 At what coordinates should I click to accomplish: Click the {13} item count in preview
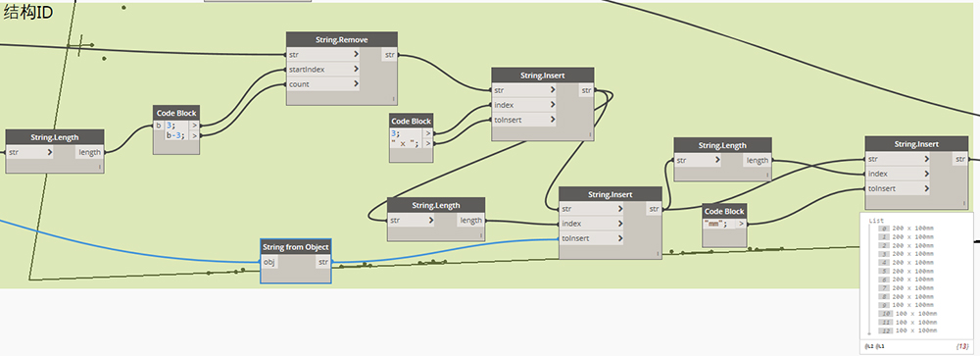(x=962, y=346)
